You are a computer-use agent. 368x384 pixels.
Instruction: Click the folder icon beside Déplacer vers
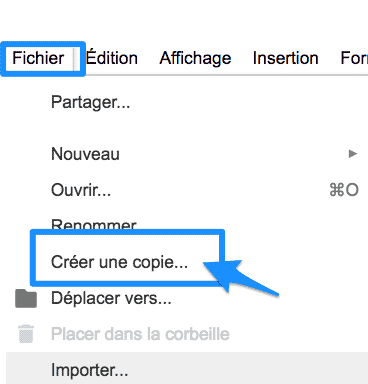coord(26,298)
